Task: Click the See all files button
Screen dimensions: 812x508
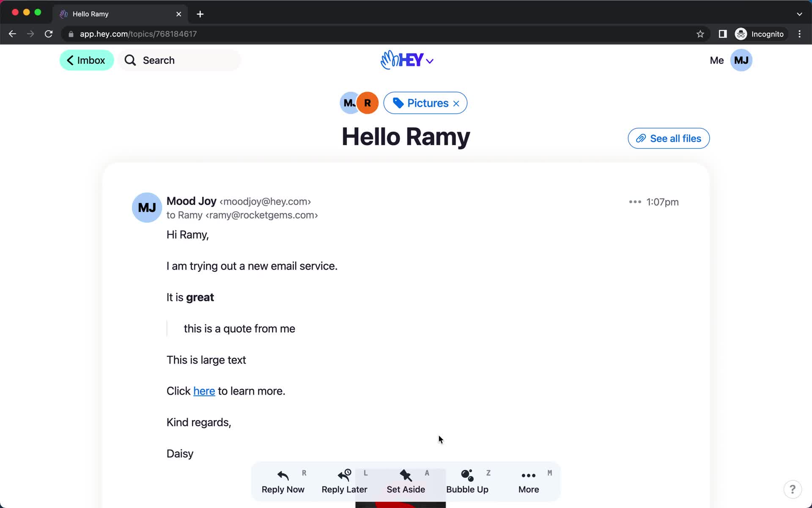Action: click(x=668, y=138)
